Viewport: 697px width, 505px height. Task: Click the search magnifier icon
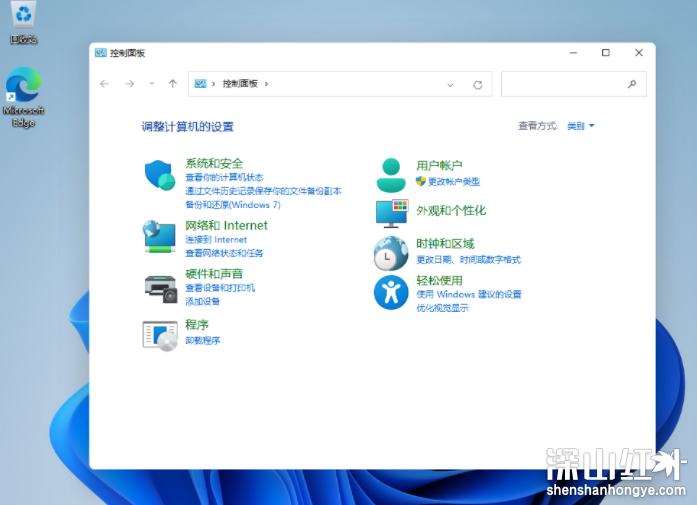[x=632, y=84]
